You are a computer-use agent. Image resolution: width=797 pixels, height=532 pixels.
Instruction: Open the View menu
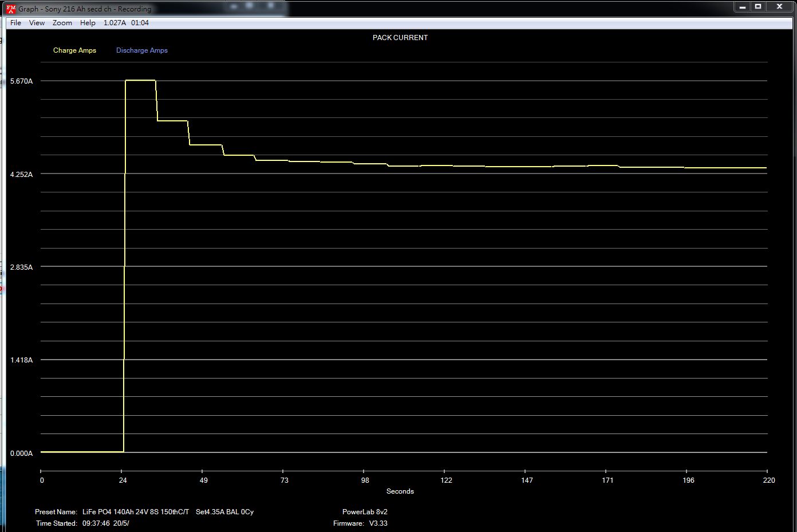[37, 23]
